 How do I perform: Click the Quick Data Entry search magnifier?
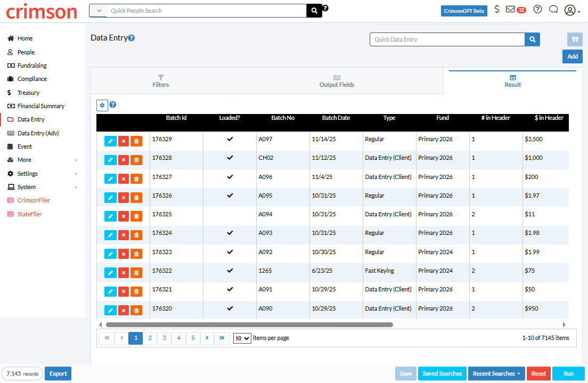pos(532,39)
